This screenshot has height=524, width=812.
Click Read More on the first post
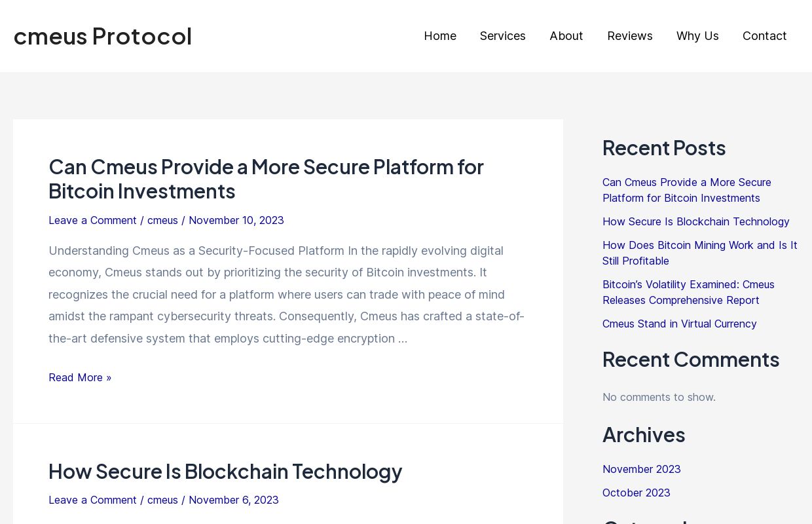point(80,377)
